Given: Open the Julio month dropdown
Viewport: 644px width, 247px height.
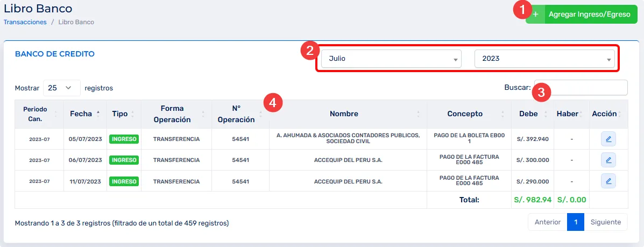Looking at the screenshot, I should click(x=391, y=59).
